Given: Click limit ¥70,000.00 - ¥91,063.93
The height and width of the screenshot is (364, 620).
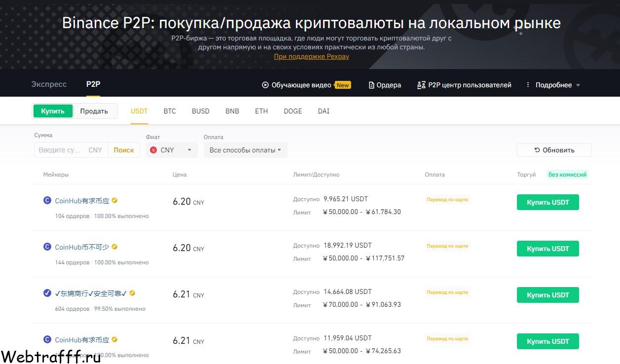Looking at the screenshot, I should 362,304.
